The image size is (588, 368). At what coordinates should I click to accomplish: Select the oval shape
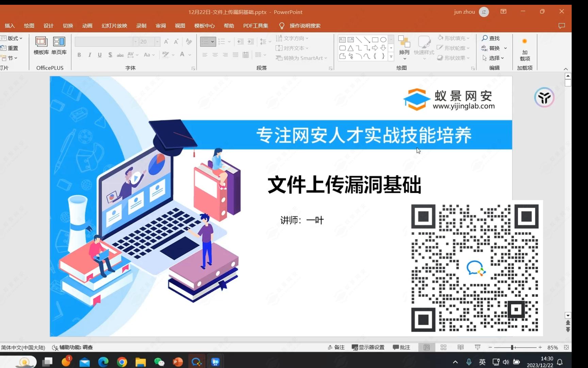tap(383, 40)
